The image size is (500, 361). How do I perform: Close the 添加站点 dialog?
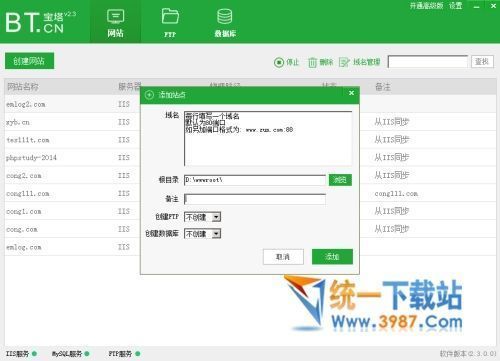click(351, 93)
